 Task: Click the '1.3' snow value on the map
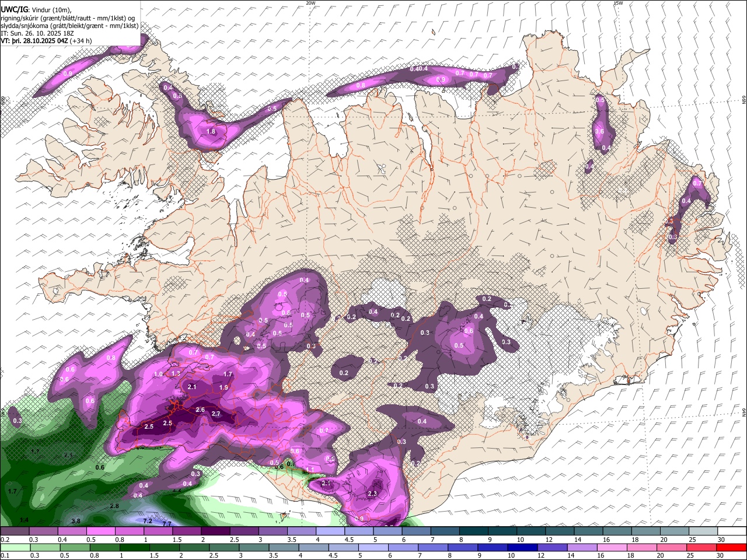176,373
